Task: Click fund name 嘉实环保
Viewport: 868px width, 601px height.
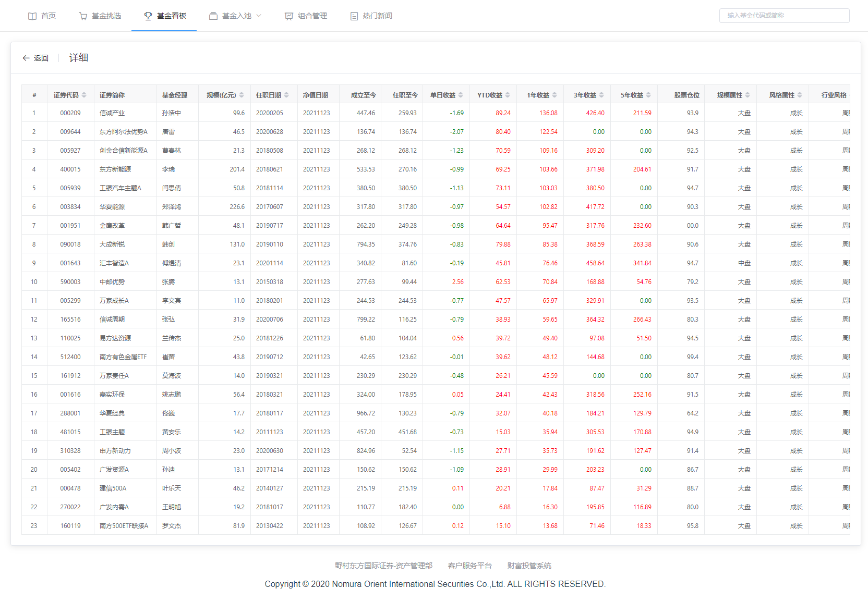Action: [x=112, y=395]
